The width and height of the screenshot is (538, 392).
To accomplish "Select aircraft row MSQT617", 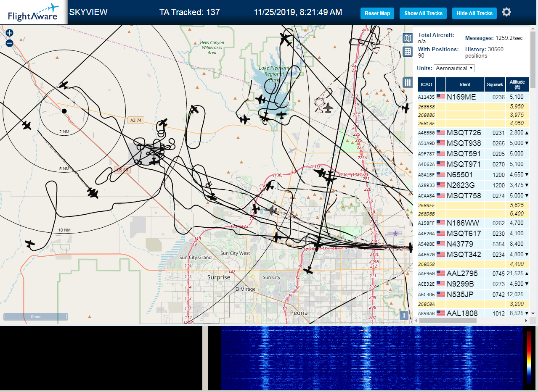I will click(473, 233).
